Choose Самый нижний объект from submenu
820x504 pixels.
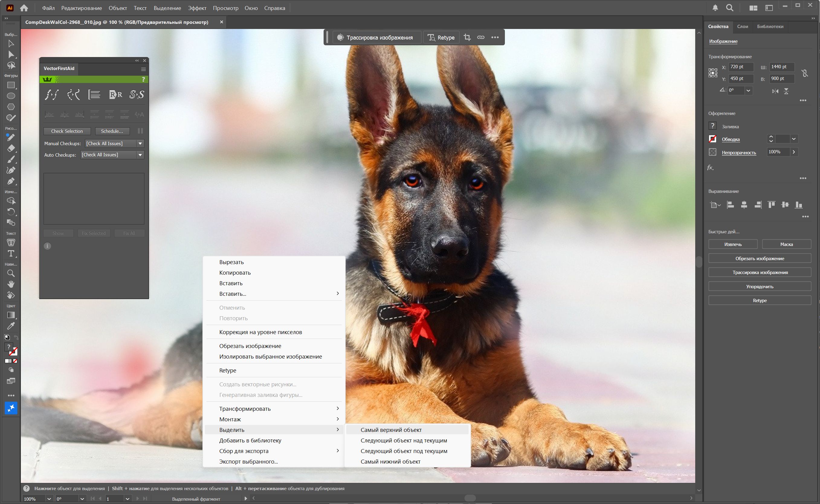point(390,461)
